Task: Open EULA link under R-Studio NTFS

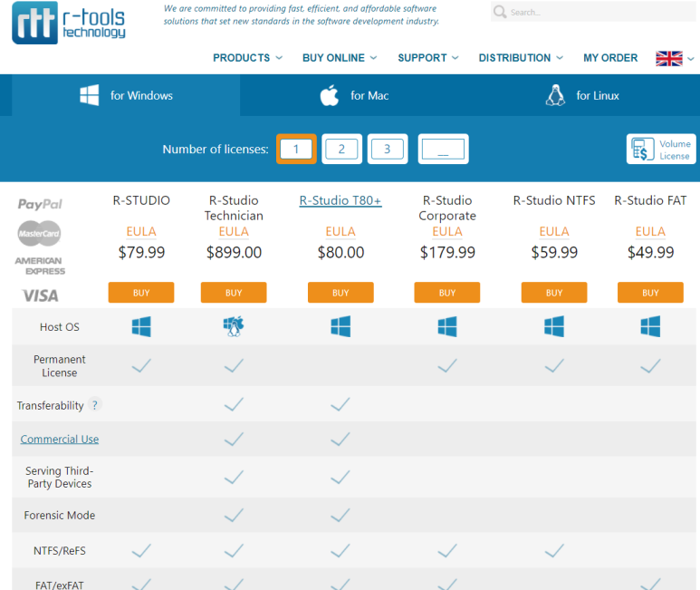Action: (554, 231)
